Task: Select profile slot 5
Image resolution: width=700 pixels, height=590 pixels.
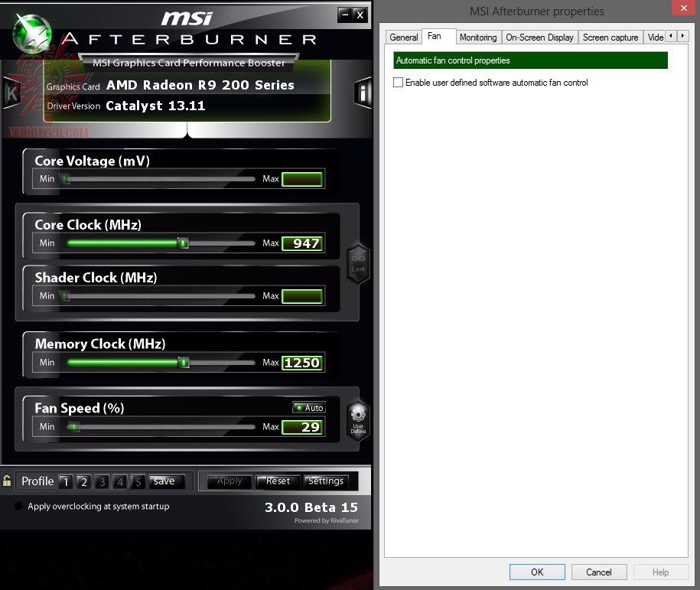Action: pos(138,481)
